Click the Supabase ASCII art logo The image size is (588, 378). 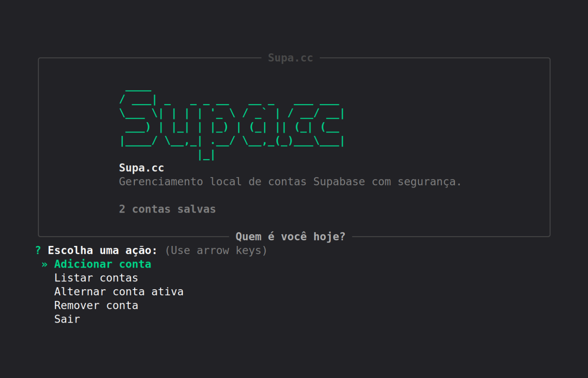[232, 124]
